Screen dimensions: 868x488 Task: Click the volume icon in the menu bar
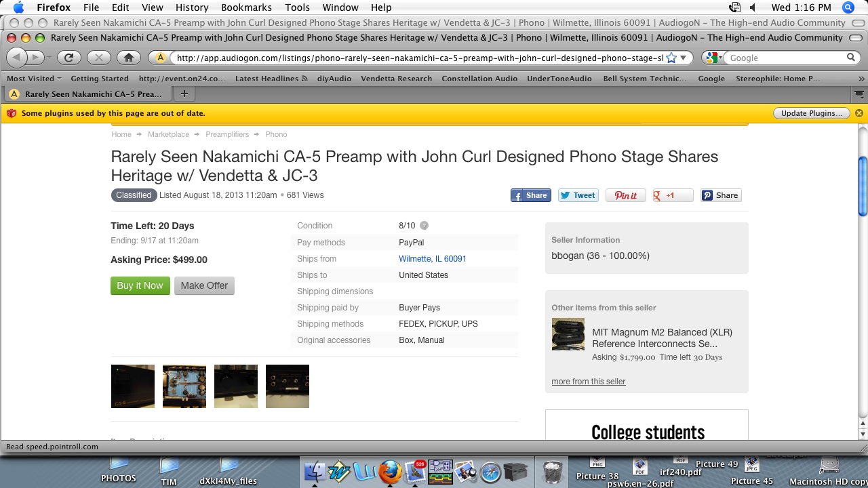tap(753, 7)
